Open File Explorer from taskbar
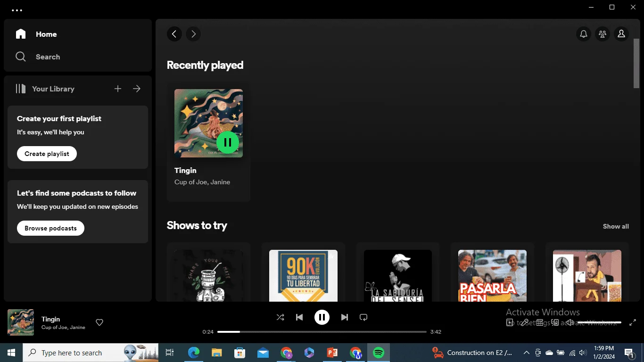Screen dimensions: 644x362 pos(216,353)
